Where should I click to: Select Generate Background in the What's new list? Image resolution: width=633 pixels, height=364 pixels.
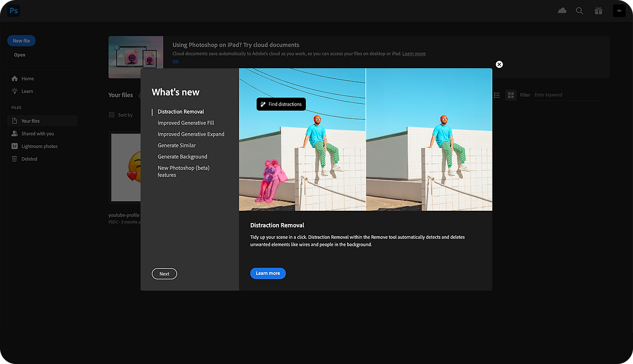tap(182, 157)
